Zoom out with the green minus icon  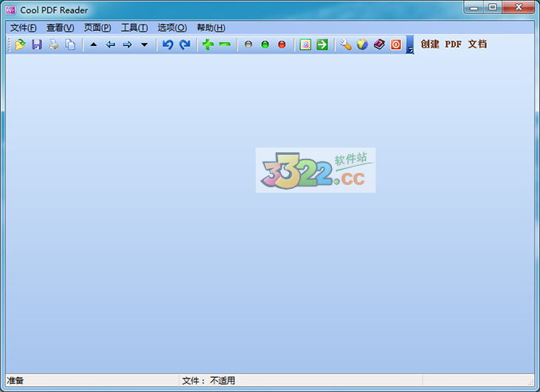tap(225, 44)
